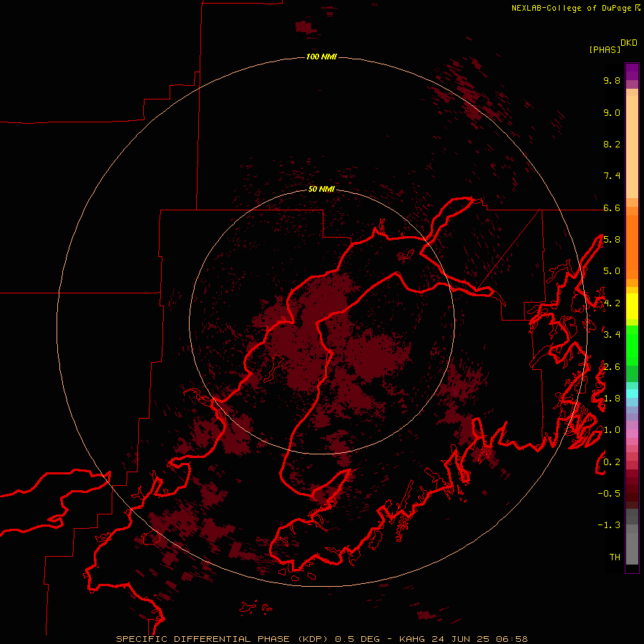Click the 5.0 color scale value
644x644 pixels.
coord(612,271)
